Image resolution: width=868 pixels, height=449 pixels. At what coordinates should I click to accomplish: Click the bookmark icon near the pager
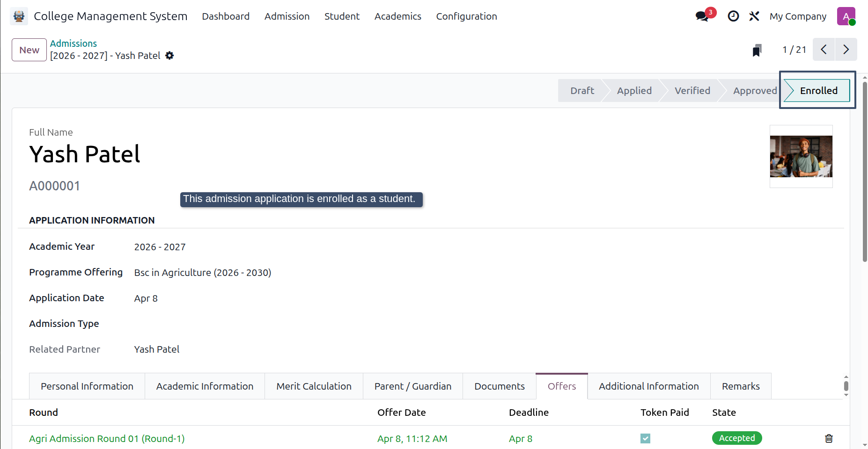click(757, 50)
